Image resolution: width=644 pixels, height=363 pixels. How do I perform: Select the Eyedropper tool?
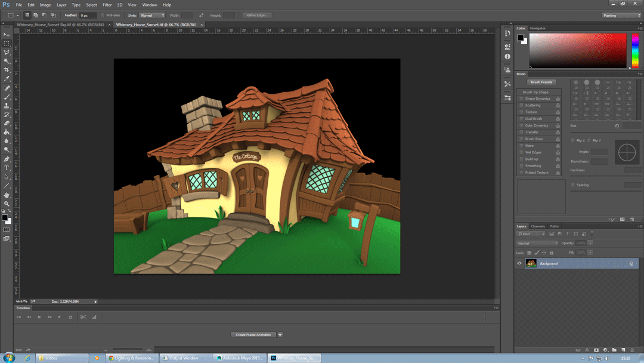coord(7,78)
